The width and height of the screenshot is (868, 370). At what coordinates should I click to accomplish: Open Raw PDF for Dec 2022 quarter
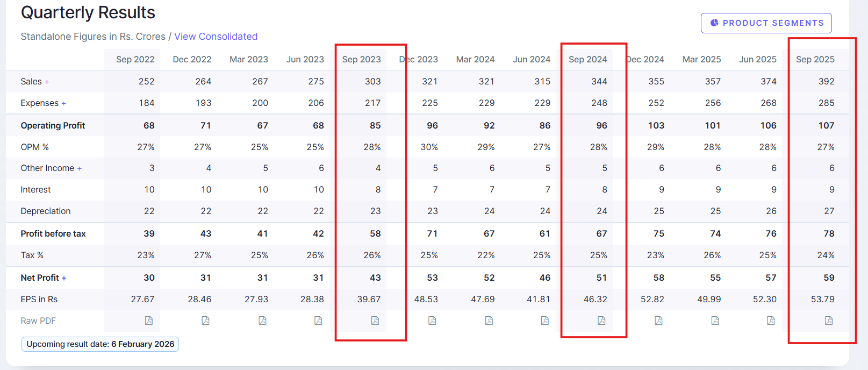pos(205,321)
